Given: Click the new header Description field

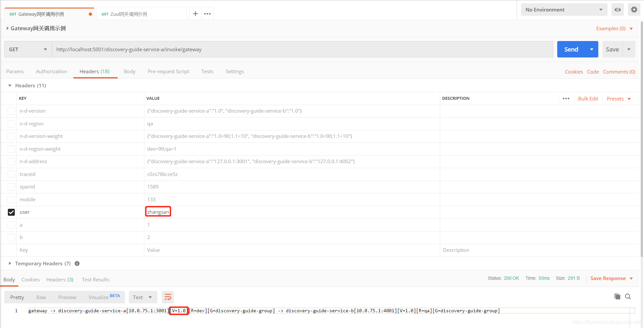Looking at the screenshot, I should (539, 250).
